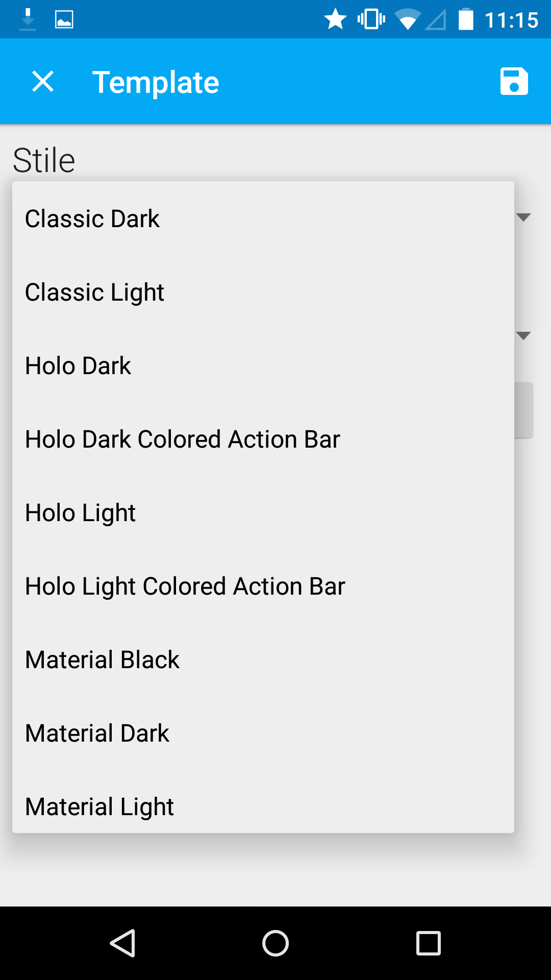This screenshot has height=980, width=551.
Task: Tap the star icon in status bar
Action: coord(335,19)
